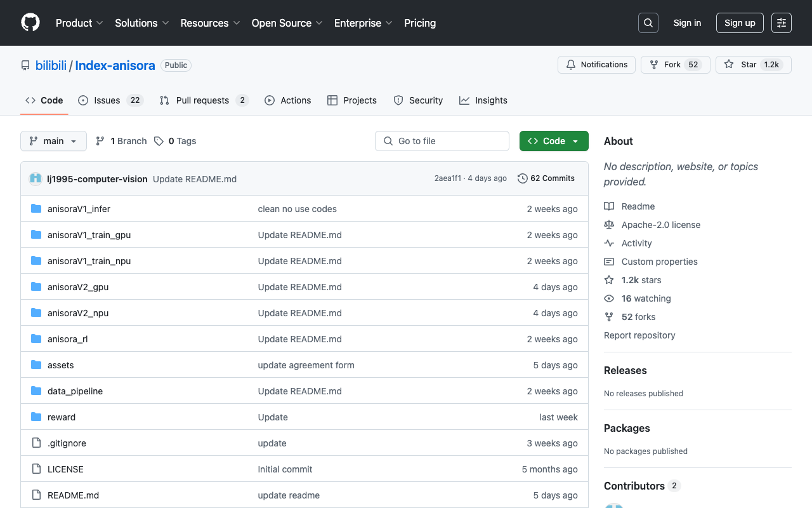Open the main branch selector dropdown

tap(53, 141)
